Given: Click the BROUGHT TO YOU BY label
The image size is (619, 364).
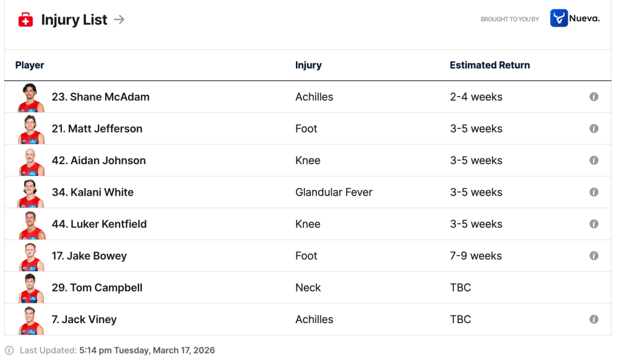Looking at the screenshot, I should click(509, 19).
